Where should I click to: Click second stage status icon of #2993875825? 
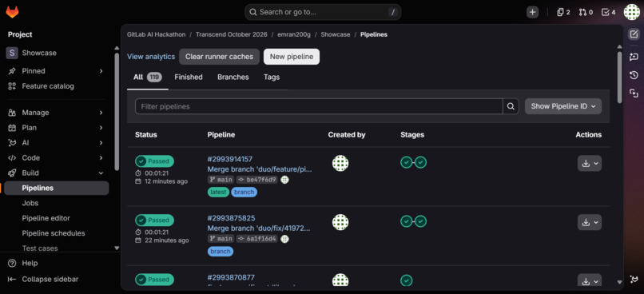420,221
